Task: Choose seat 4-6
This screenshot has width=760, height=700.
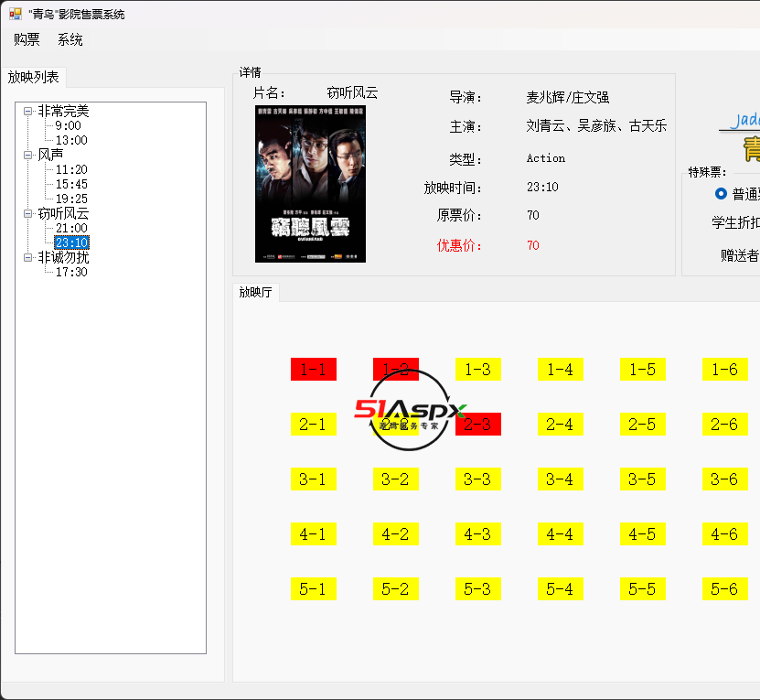Action: (x=725, y=533)
